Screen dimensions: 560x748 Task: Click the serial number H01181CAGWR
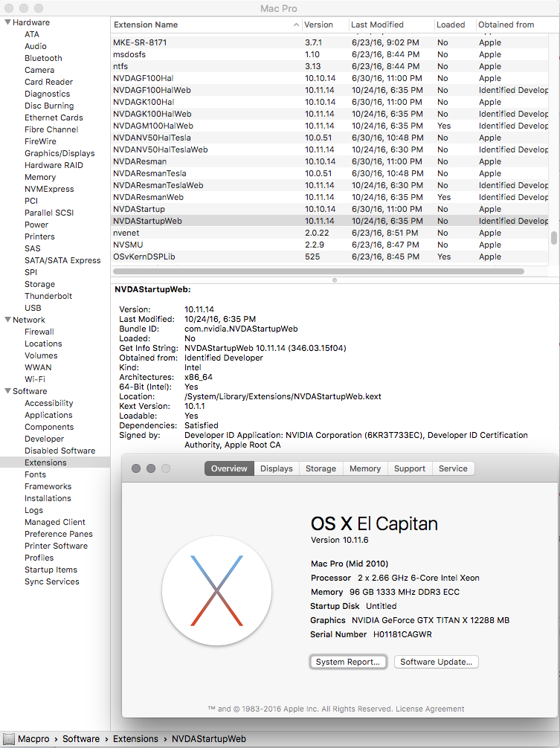click(x=402, y=634)
